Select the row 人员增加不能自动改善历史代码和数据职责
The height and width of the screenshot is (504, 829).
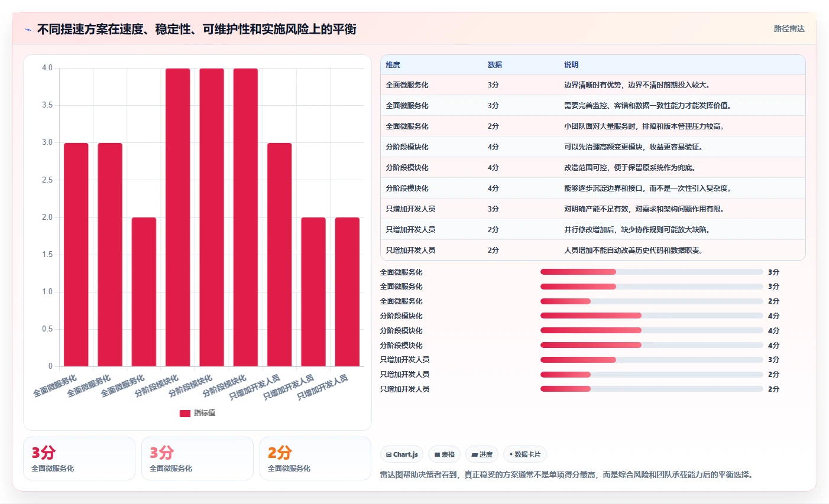593,250
